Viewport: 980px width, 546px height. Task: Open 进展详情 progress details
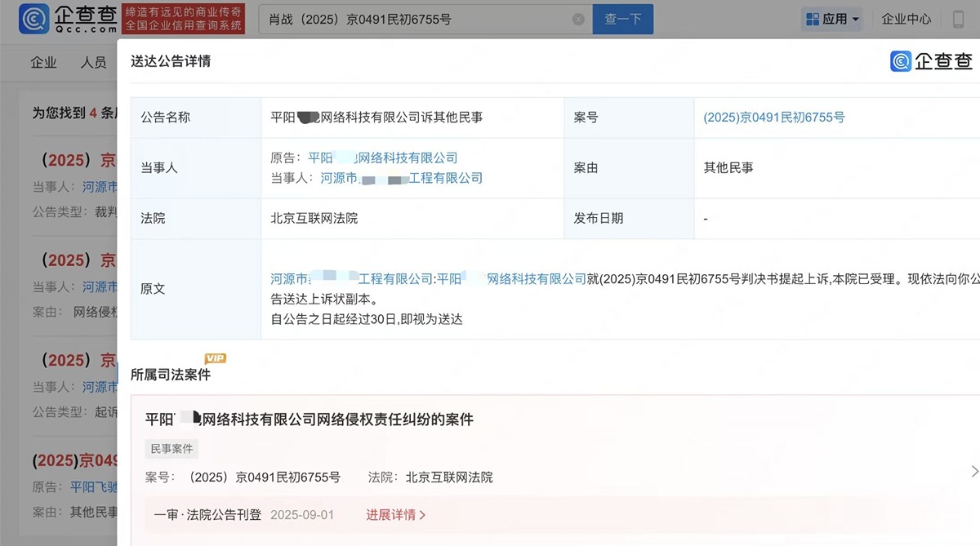396,515
